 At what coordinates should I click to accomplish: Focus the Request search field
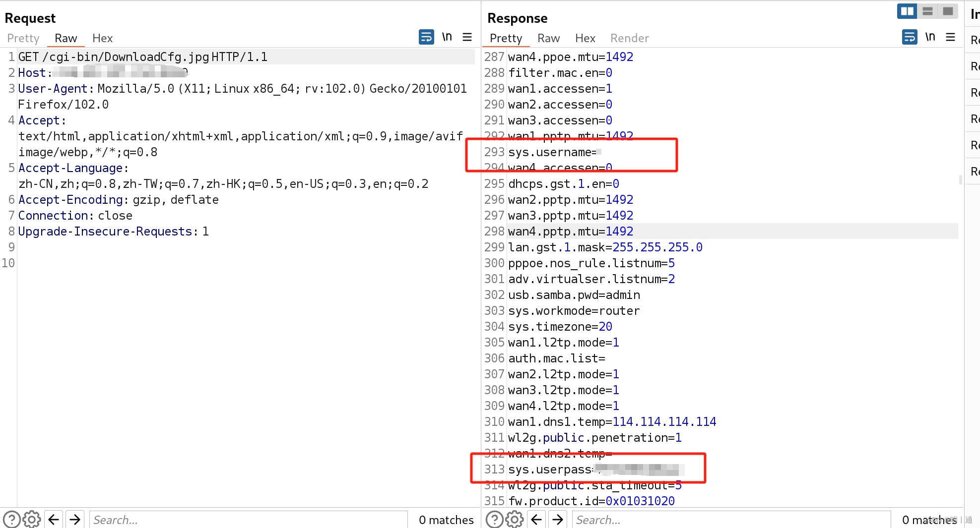248,520
